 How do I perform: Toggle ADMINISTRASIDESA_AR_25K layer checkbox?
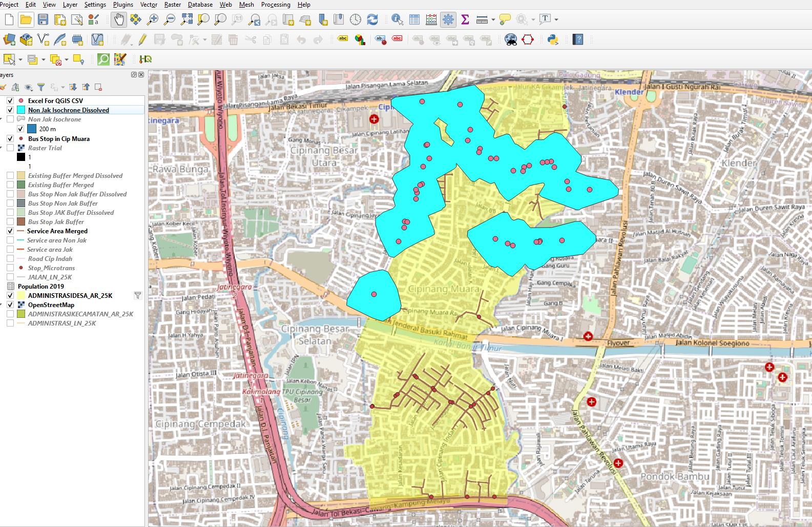point(10,296)
